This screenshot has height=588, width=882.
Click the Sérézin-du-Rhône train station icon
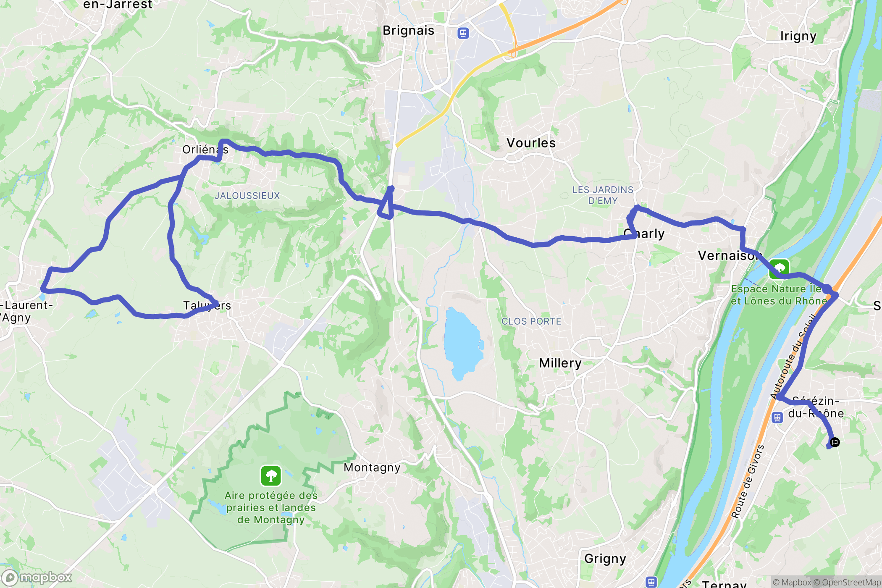tap(777, 417)
